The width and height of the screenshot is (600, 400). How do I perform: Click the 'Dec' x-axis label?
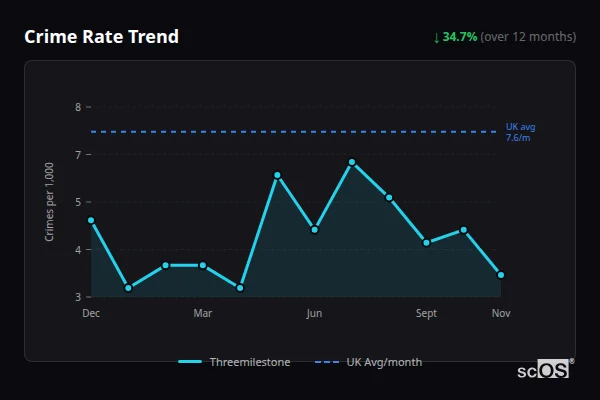pos(91,313)
